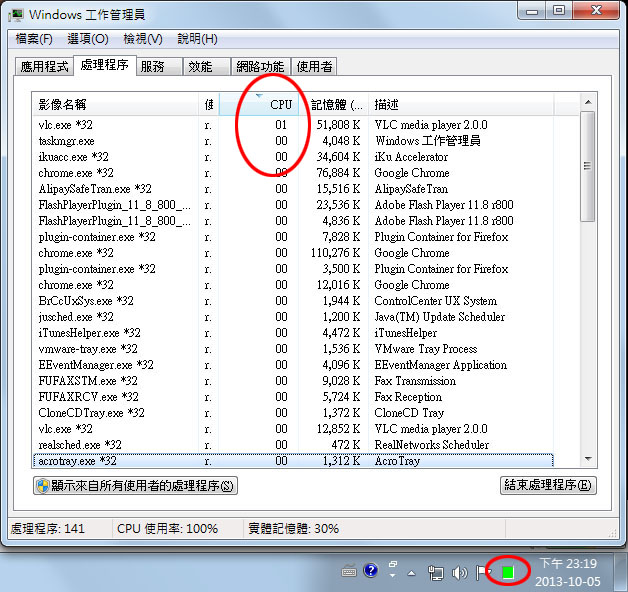Click the Java(TM) Update Scheduler description
The image size is (628, 592).
[x=439, y=317]
